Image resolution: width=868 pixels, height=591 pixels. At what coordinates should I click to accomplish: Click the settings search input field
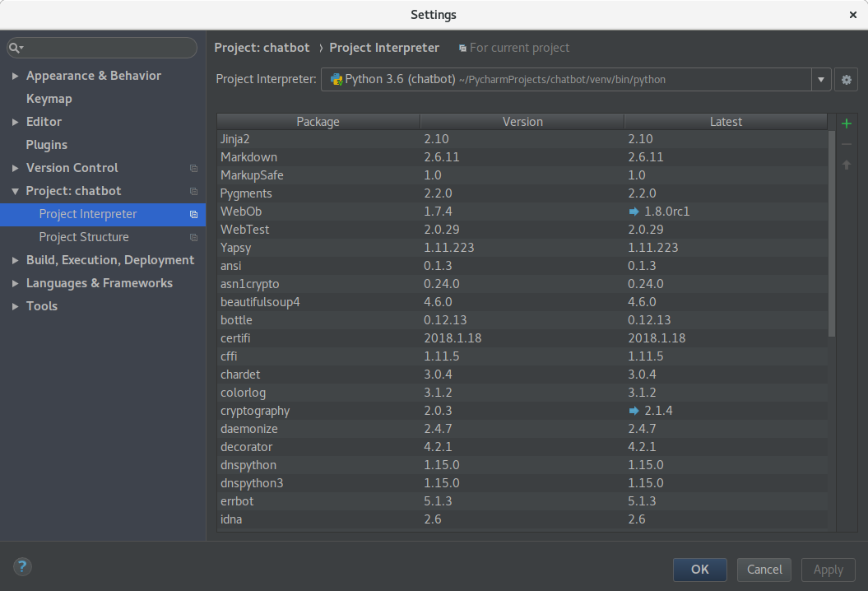click(x=102, y=49)
